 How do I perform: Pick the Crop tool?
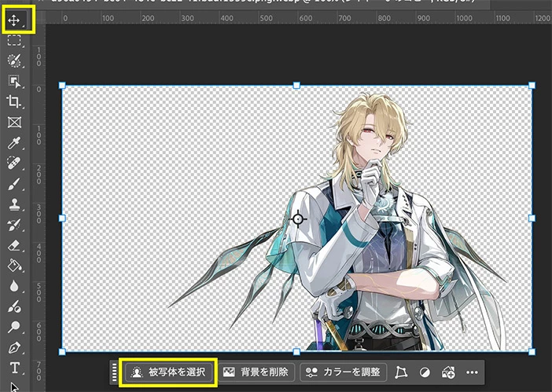[14, 101]
